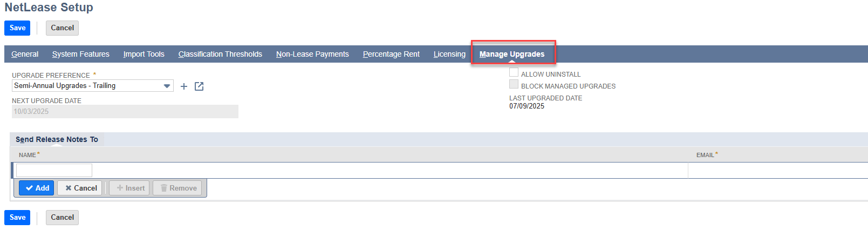This screenshot has height=230, width=868.
Task: Go to the Import Tools tab
Action: [144, 54]
